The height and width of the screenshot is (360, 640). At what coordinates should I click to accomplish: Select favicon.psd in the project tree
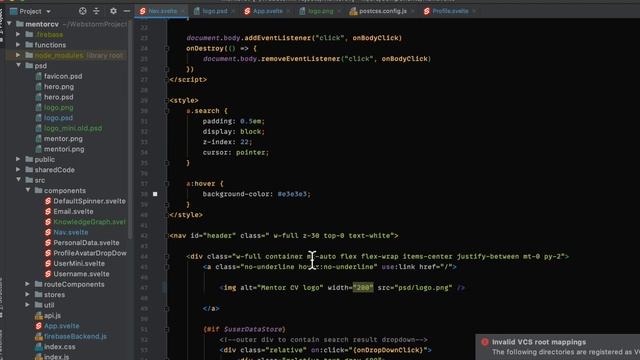coord(63,76)
